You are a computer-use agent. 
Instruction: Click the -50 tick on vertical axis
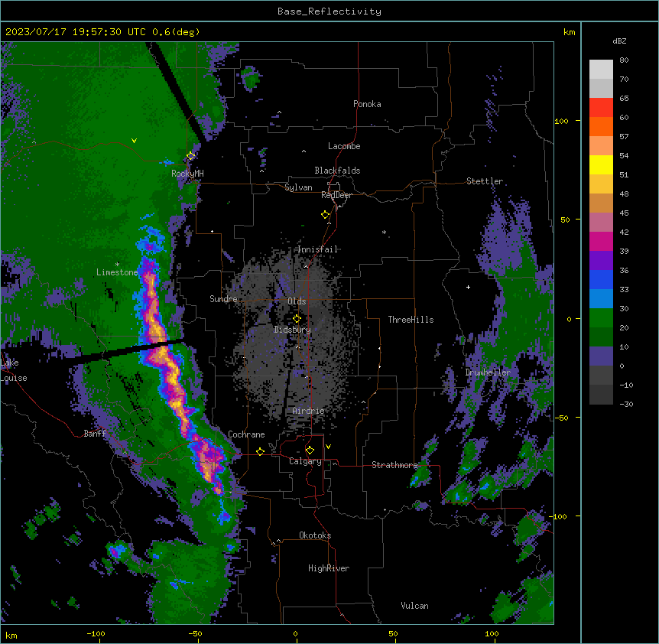561,418
